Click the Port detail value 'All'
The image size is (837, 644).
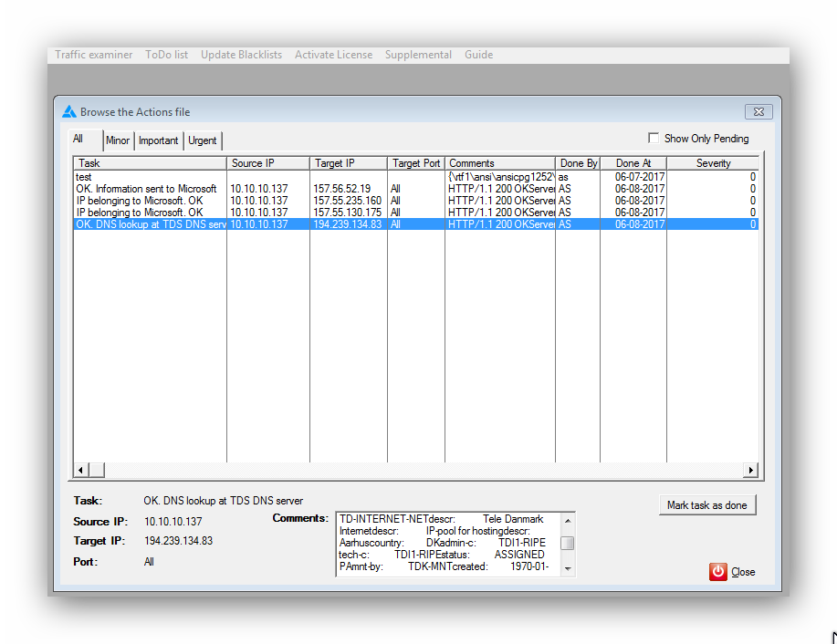149,561
